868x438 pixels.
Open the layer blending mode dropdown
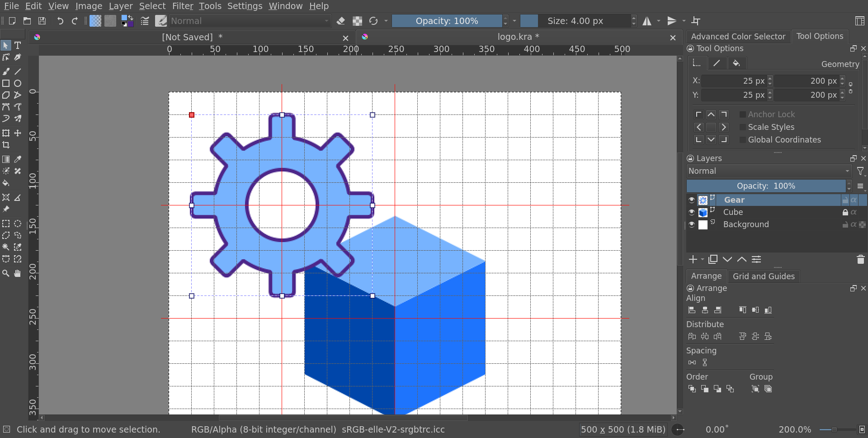pos(769,171)
